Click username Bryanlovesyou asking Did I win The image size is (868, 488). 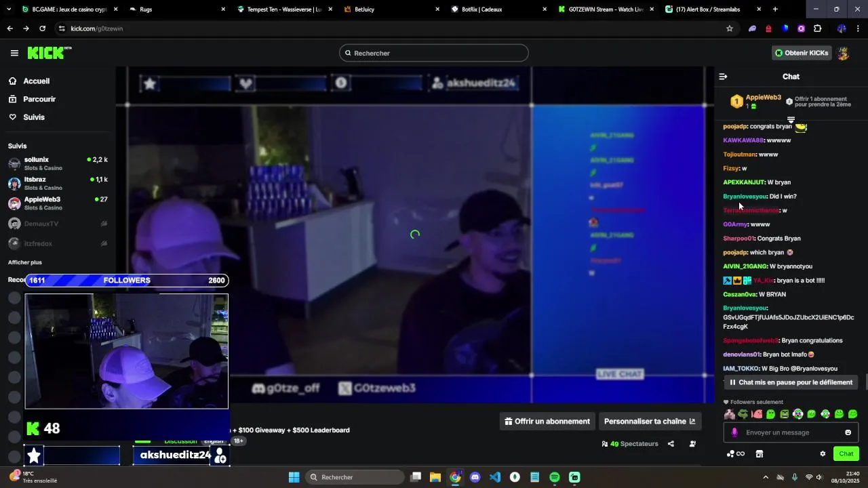(x=745, y=197)
